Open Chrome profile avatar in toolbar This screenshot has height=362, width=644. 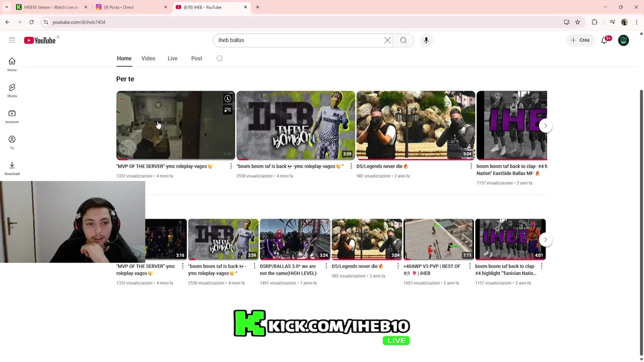point(624,22)
